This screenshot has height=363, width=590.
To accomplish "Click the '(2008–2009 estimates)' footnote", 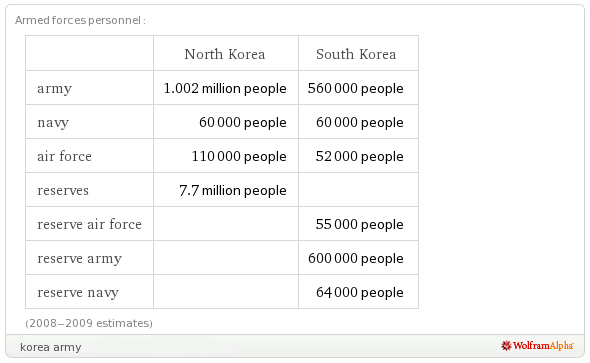I will click(x=89, y=324).
